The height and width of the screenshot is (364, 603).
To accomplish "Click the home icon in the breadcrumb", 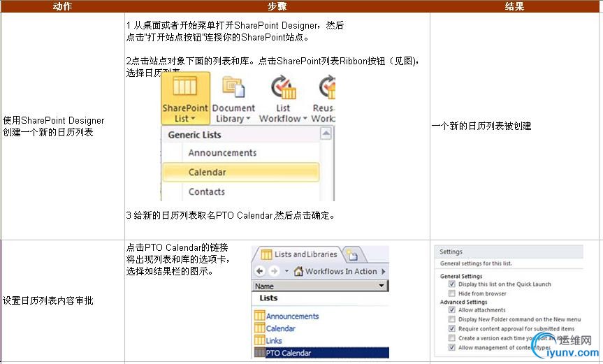I will tap(298, 271).
